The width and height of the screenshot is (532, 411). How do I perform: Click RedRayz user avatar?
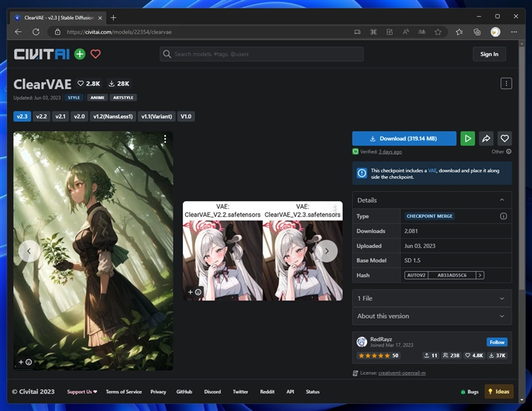tap(362, 342)
